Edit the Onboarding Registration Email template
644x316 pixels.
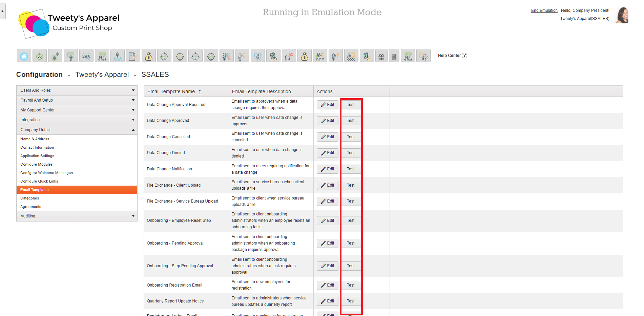(x=328, y=285)
